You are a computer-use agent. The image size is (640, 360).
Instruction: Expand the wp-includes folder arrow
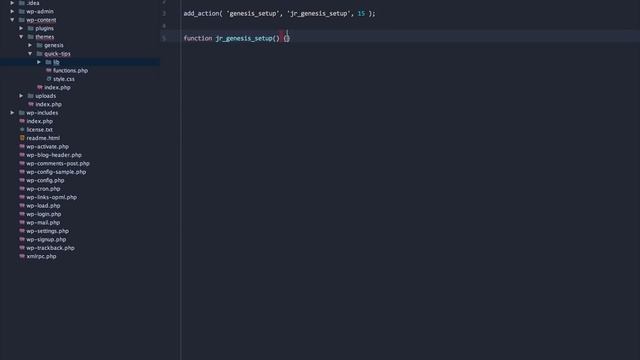tap(12, 113)
